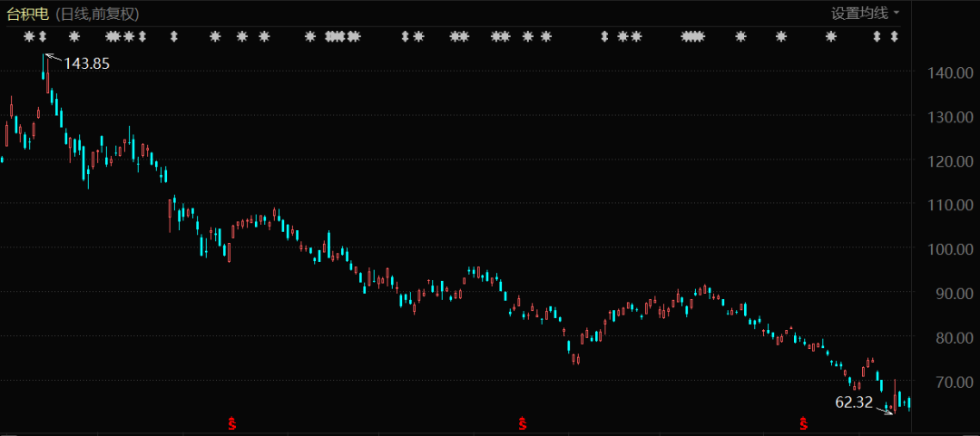Viewport: 980px width, 436px height.
Task: Click the 120.00 price axis label
Action: click(944, 161)
